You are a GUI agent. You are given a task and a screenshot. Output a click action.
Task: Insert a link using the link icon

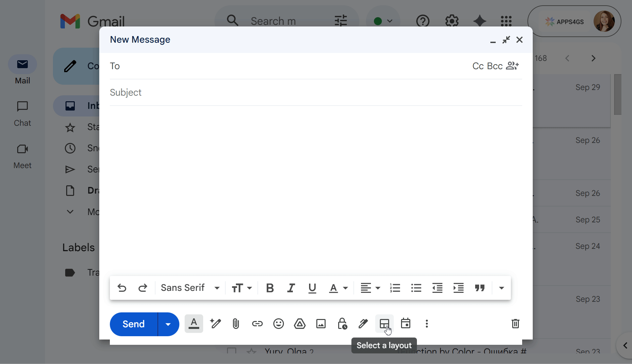tap(257, 324)
